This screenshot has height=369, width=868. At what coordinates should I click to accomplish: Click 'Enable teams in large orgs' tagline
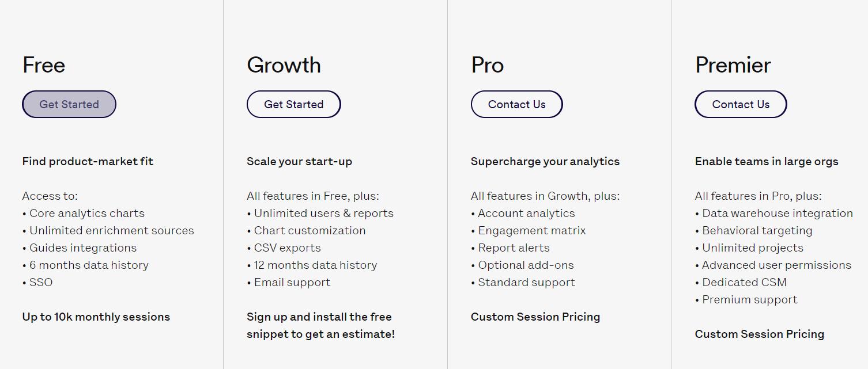767,161
